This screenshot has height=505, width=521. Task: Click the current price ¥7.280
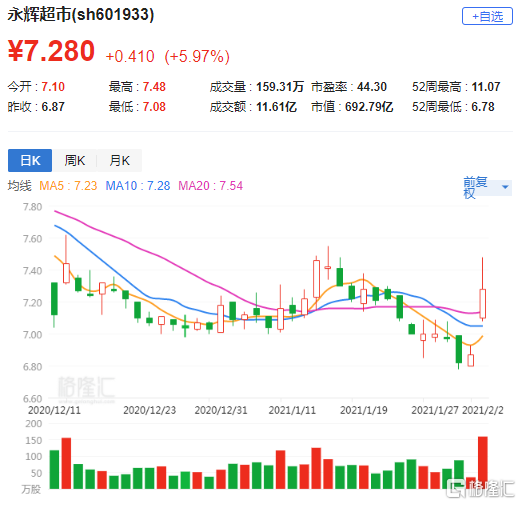coord(51,51)
